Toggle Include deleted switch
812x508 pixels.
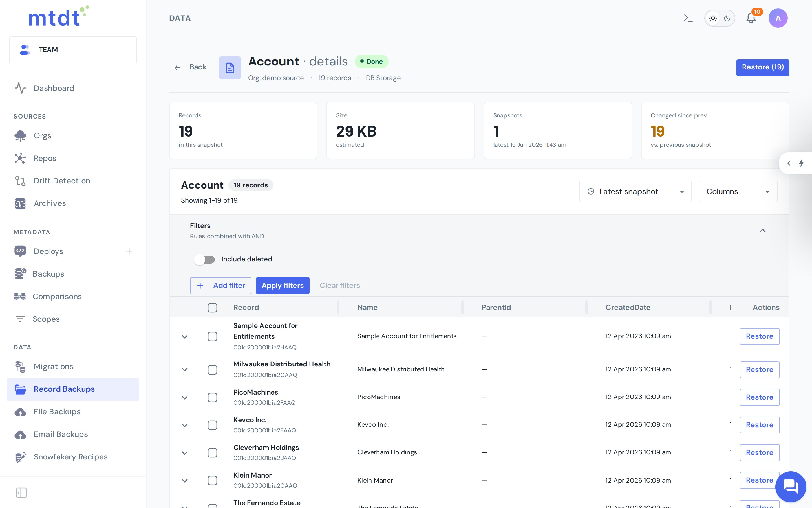point(205,259)
